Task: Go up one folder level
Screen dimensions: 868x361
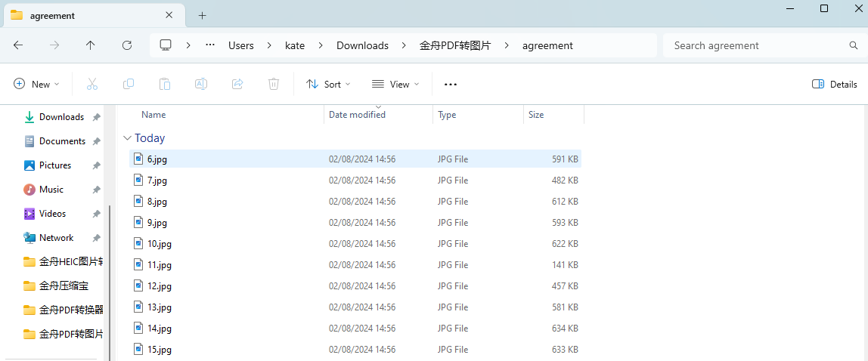Action: [91, 45]
